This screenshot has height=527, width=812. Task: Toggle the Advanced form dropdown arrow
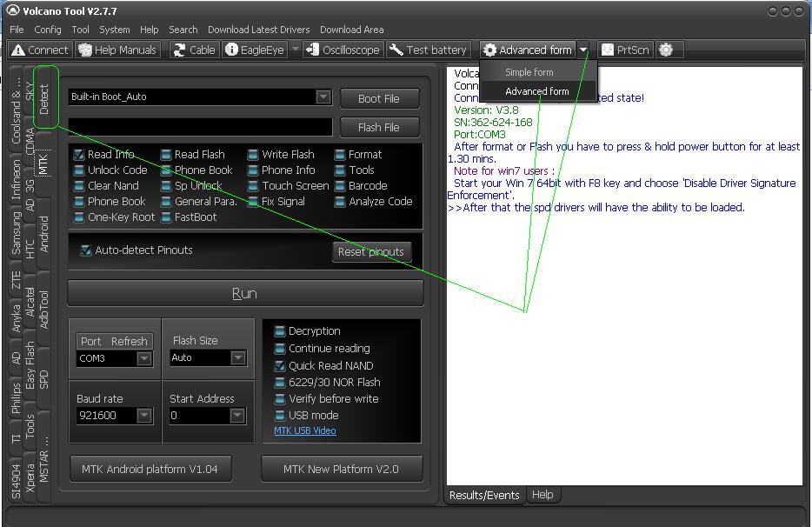pyautogui.click(x=583, y=50)
